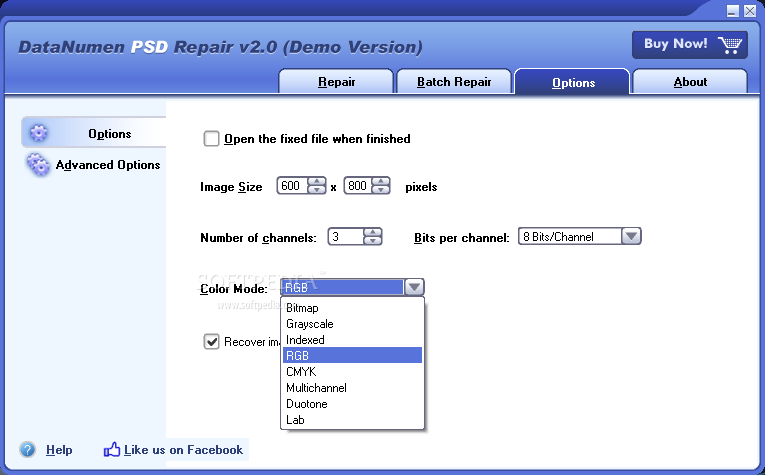
Task: Click the Facebook thumbs-up icon
Action: point(112,449)
